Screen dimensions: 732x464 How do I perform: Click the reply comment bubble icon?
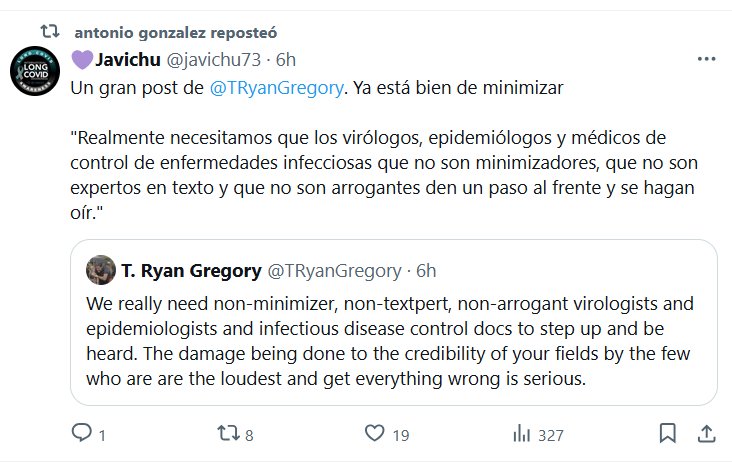(x=82, y=434)
